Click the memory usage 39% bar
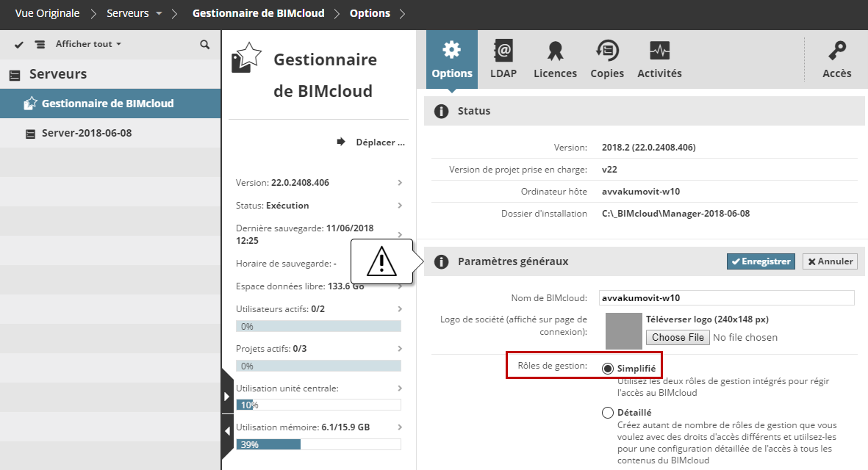868x470 pixels. click(x=318, y=444)
